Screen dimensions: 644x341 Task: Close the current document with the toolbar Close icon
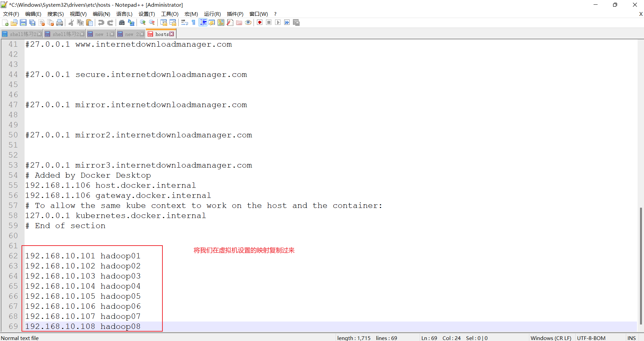pyautogui.click(x=41, y=23)
